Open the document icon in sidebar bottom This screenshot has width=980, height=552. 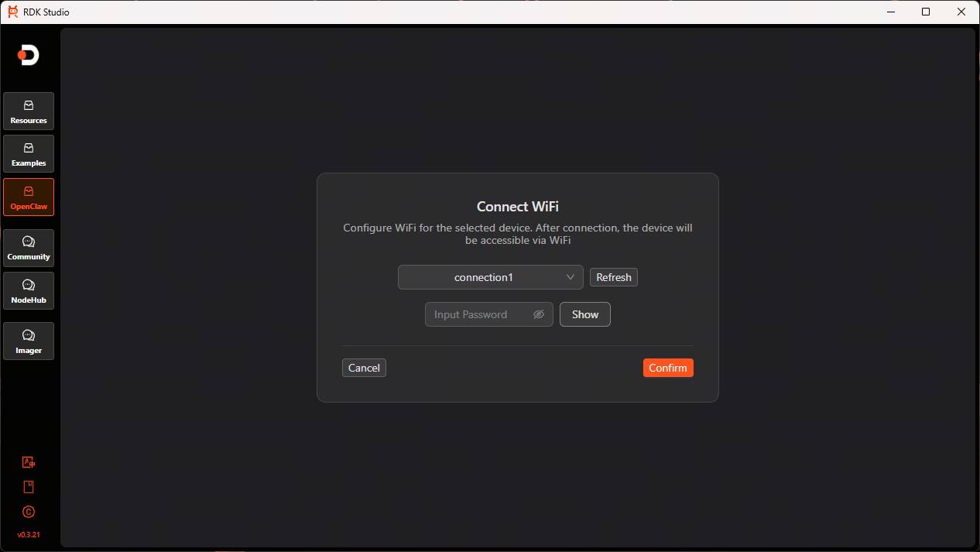(29, 487)
